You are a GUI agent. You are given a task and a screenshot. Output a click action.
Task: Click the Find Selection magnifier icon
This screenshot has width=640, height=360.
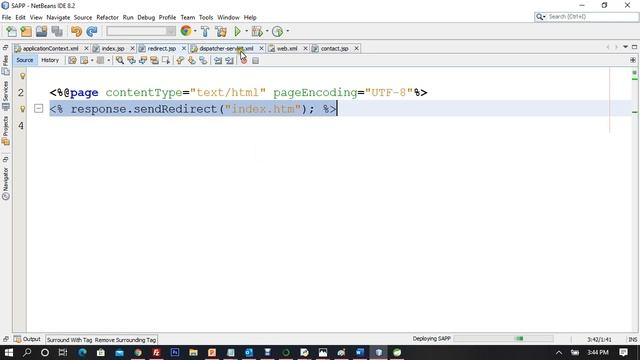coord(120,60)
